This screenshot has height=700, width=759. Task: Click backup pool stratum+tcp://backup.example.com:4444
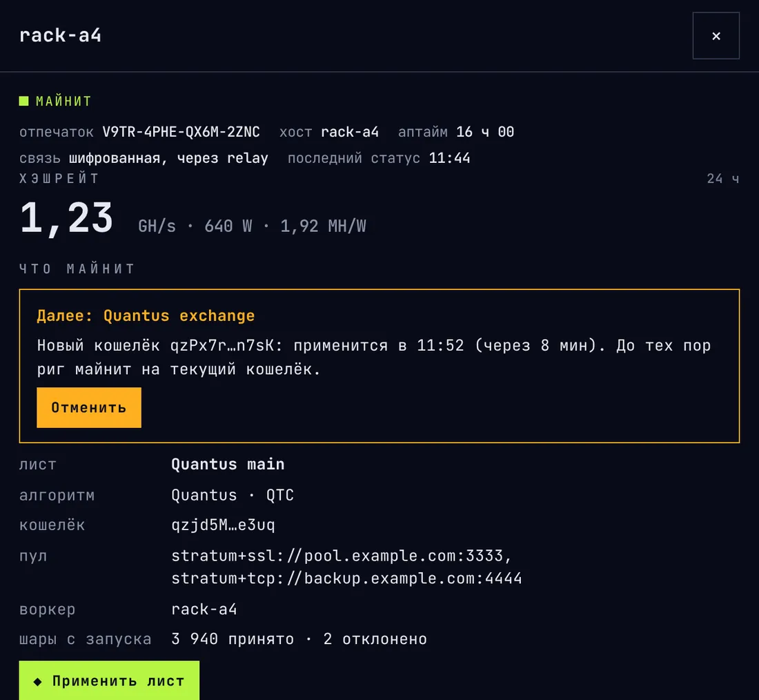pyautogui.click(x=346, y=578)
